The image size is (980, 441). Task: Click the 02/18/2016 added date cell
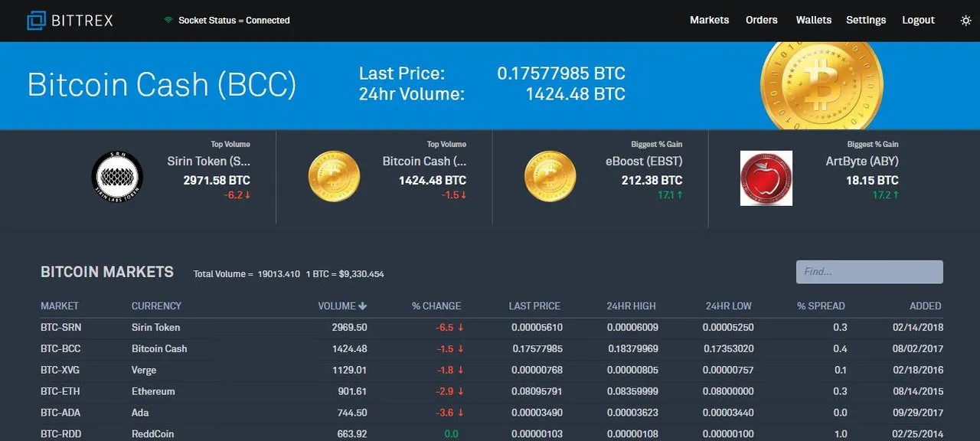(917, 370)
